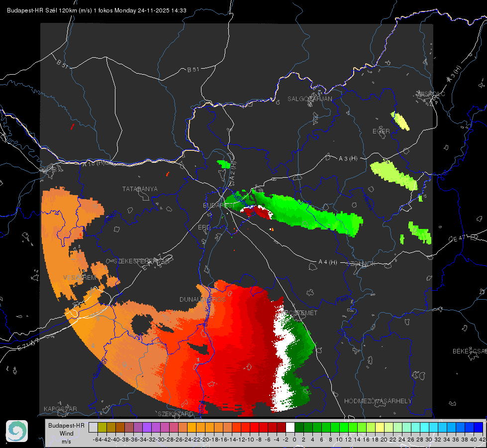The image size is (487, 448).
Task: Click the white swatch in the wind legend
Action: [290, 428]
